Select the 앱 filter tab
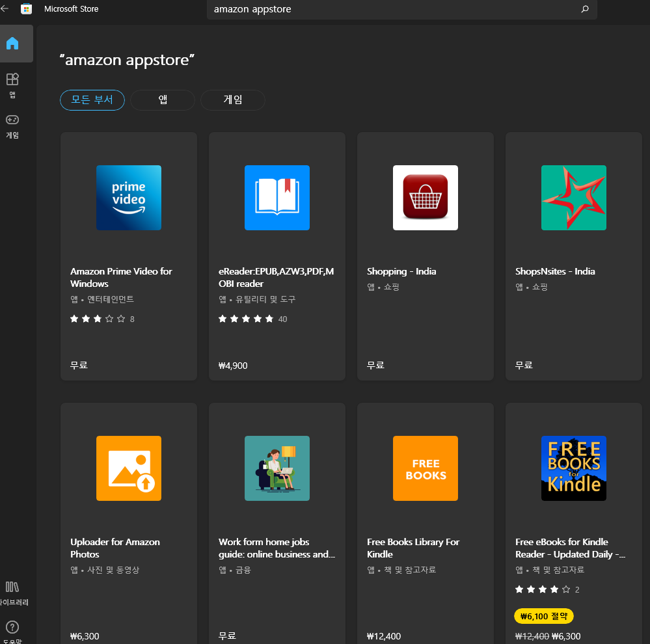Image resolution: width=650 pixels, height=644 pixels. click(x=163, y=100)
